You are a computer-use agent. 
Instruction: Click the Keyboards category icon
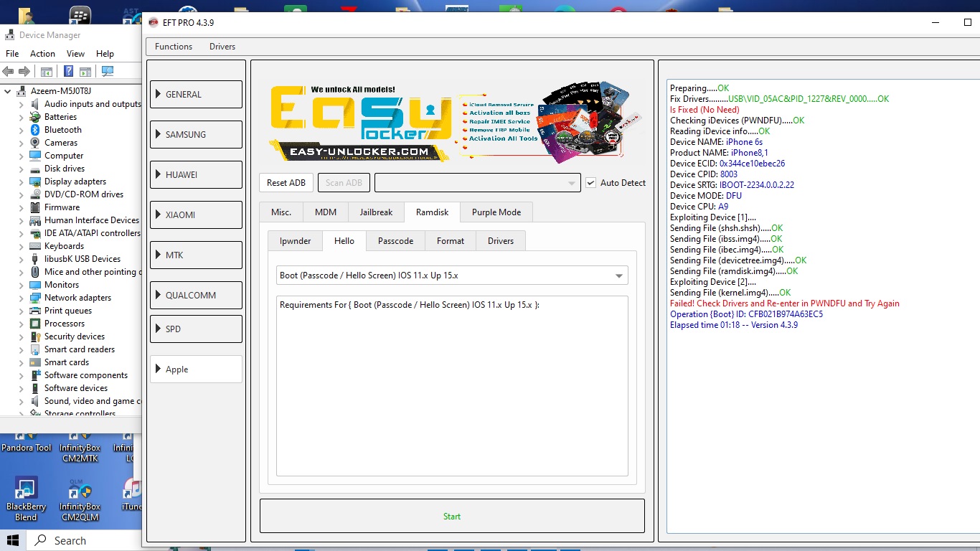coord(35,246)
